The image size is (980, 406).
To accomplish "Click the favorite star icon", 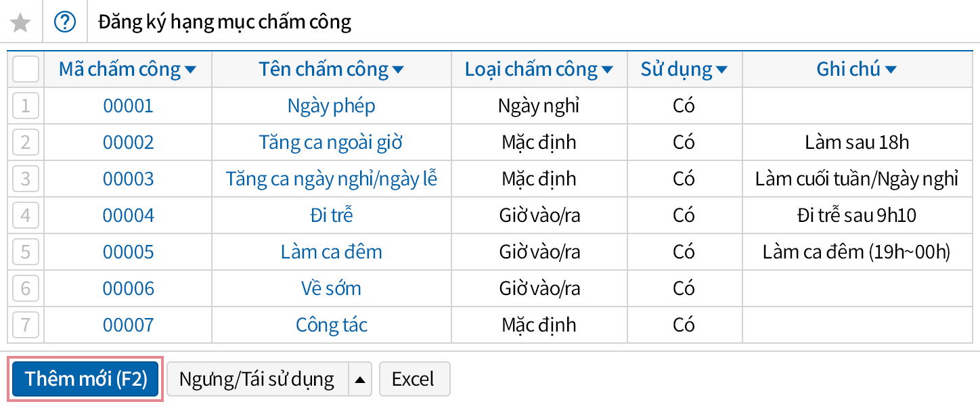I will 21,23.
